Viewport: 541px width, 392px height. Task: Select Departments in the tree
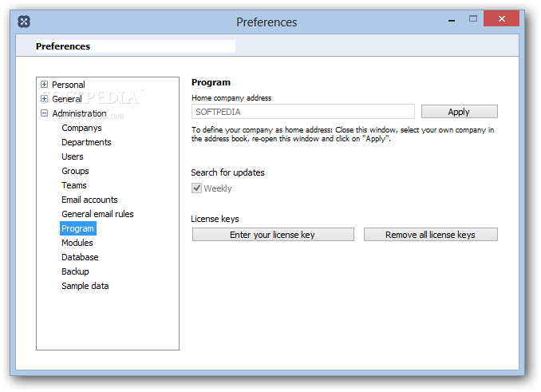pyautogui.click(x=86, y=142)
